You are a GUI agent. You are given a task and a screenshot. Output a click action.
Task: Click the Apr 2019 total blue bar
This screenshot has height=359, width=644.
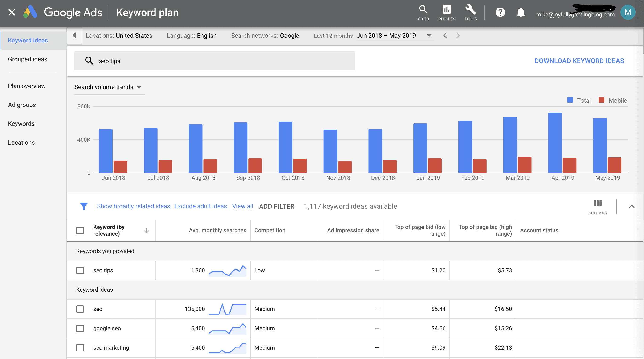click(555, 143)
